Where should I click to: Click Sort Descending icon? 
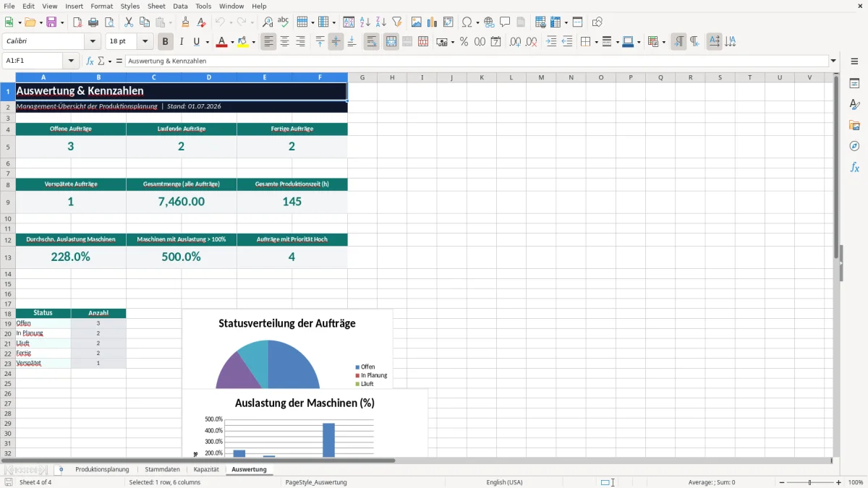(381, 22)
